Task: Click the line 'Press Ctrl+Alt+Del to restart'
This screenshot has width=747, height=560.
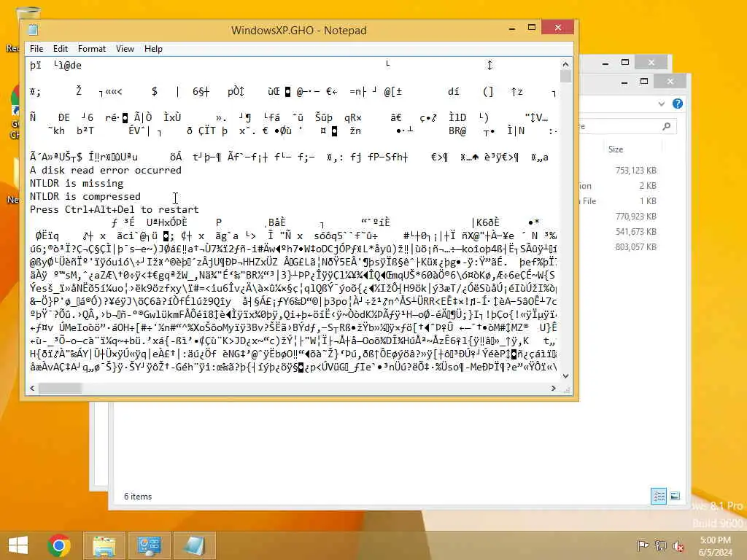Action: (115, 209)
